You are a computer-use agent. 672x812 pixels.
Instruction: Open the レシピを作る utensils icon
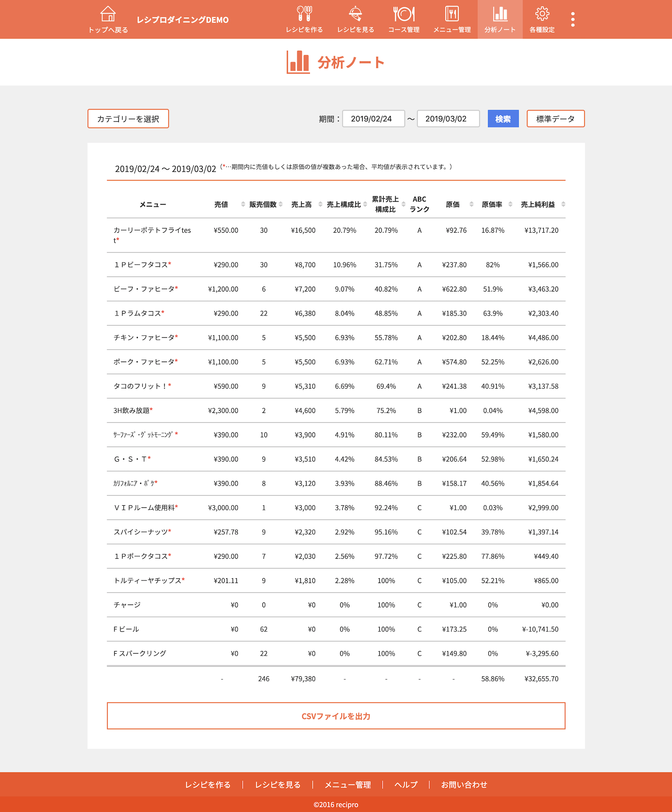pos(304,14)
